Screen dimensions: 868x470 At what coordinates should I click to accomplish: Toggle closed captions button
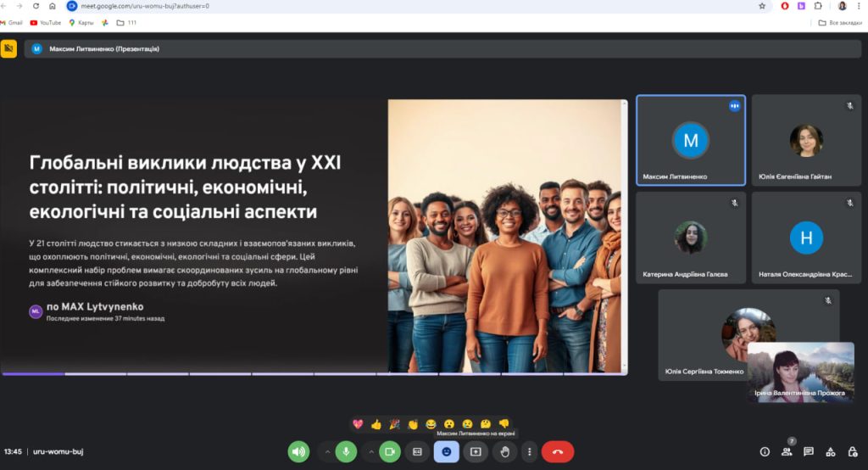pos(417,452)
